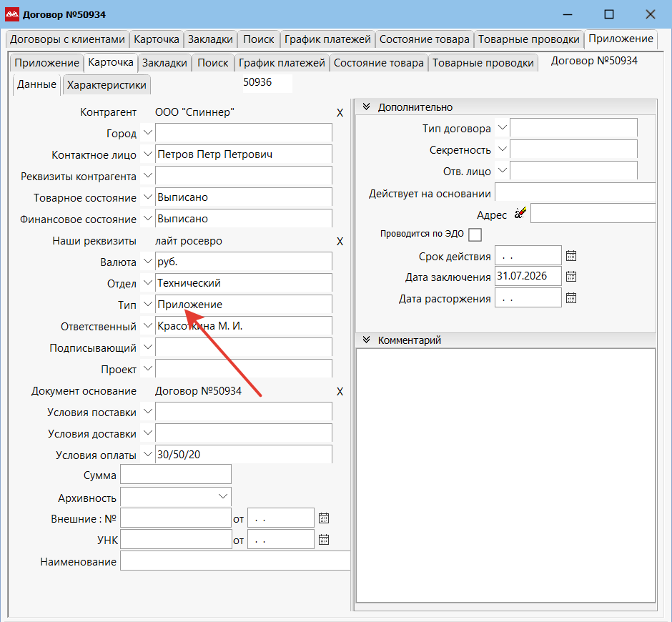Open the Товарное состояние dropdown
The image size is (672, 622).
(147, 197)
